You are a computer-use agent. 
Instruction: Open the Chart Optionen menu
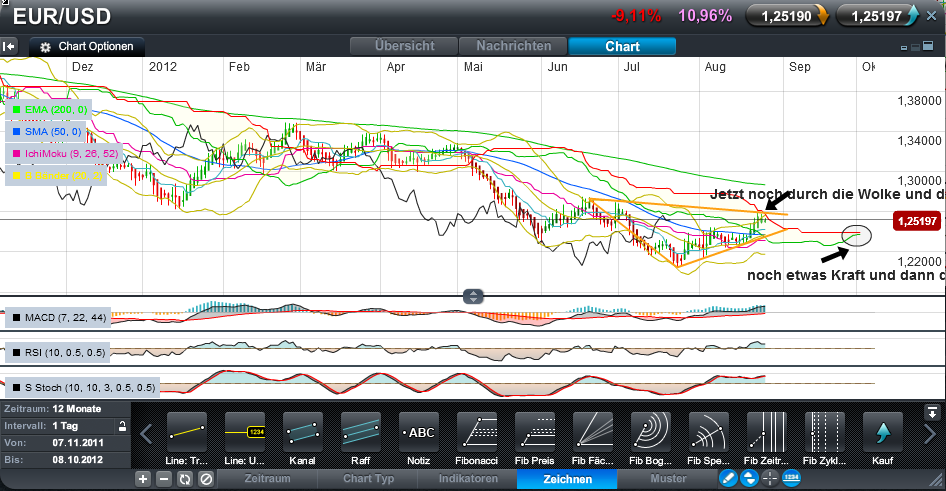point(87,46)
